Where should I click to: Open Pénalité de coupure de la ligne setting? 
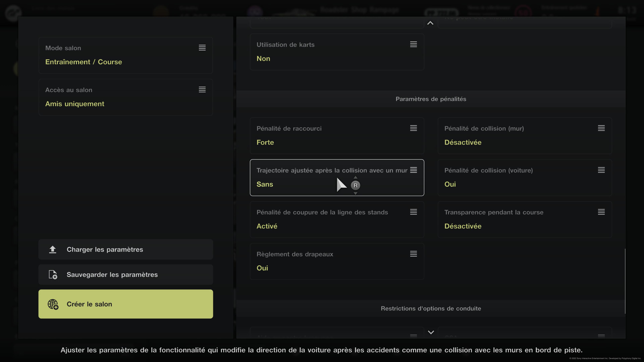(337, 220)
